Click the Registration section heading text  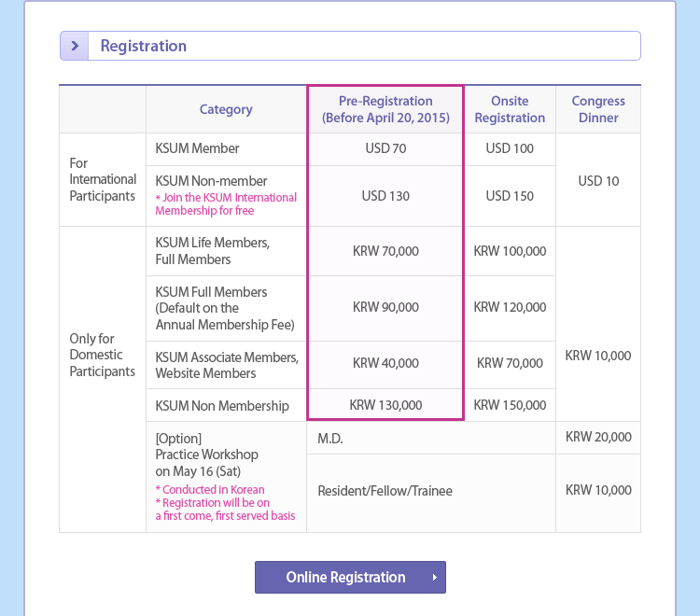[144, 46]
